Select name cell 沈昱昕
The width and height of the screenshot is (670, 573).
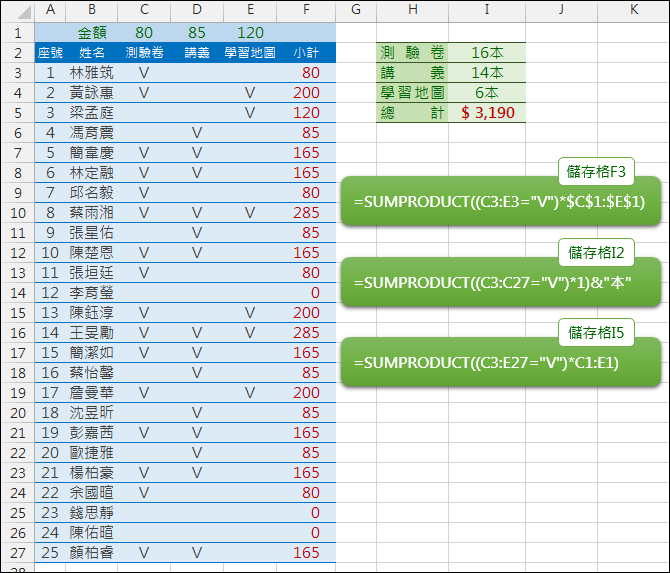pos(92,413)
